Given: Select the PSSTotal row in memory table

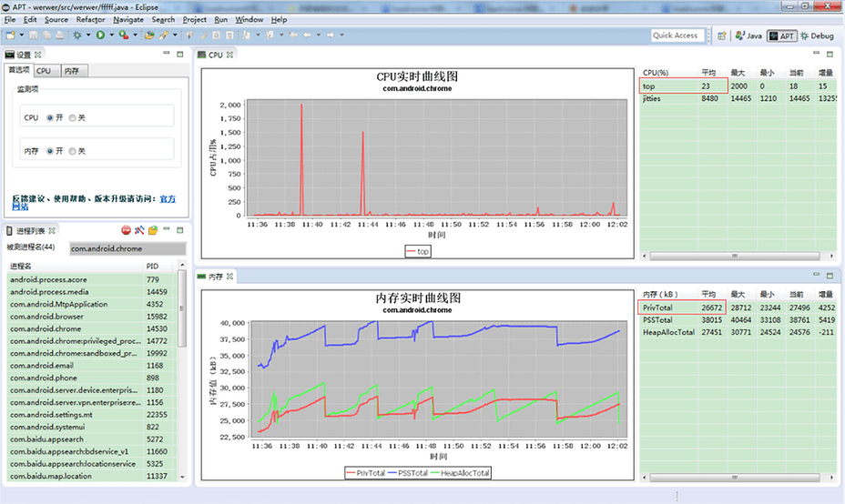Looking at the screenshot, I should click(738, 320).
